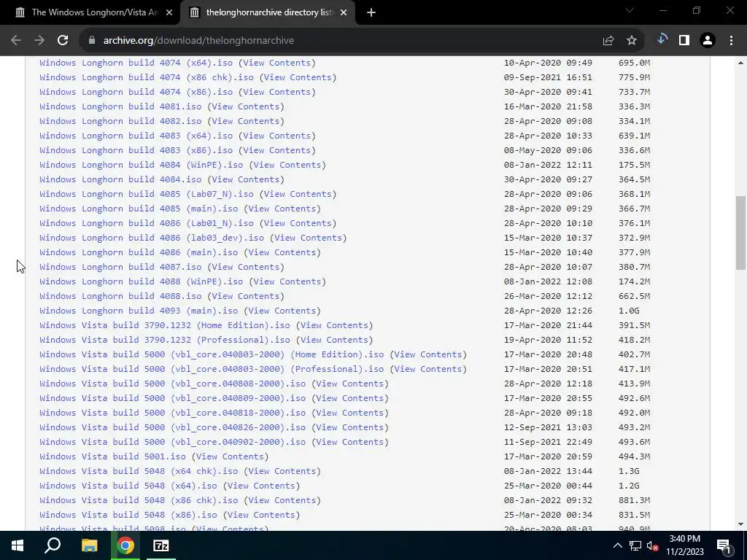Image resolution: width=747 pixels, height=560 pixels.
Task: Download Windows Longhorn build 4081.iso
Action: click(120, 106)
